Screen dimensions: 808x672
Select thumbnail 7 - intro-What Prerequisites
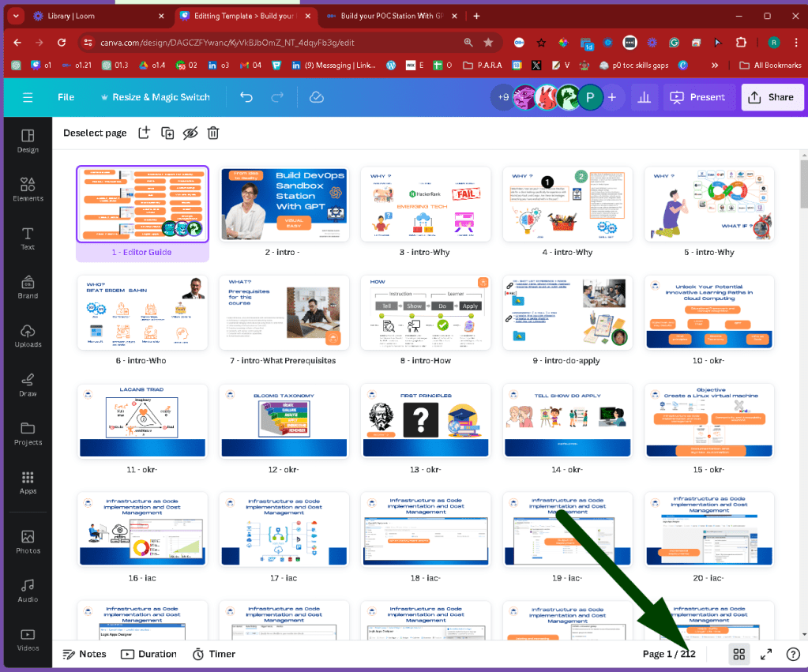point(284,312)
